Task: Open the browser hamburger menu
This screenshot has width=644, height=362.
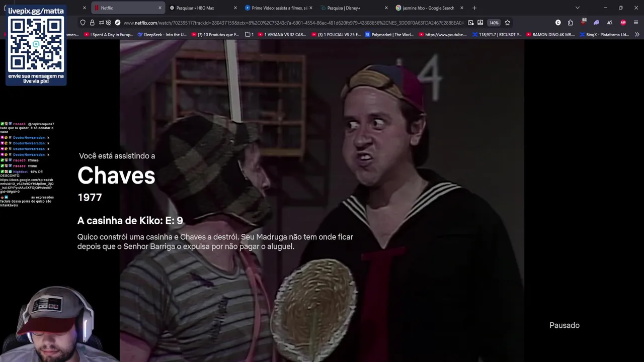Action: click(636, 23)
